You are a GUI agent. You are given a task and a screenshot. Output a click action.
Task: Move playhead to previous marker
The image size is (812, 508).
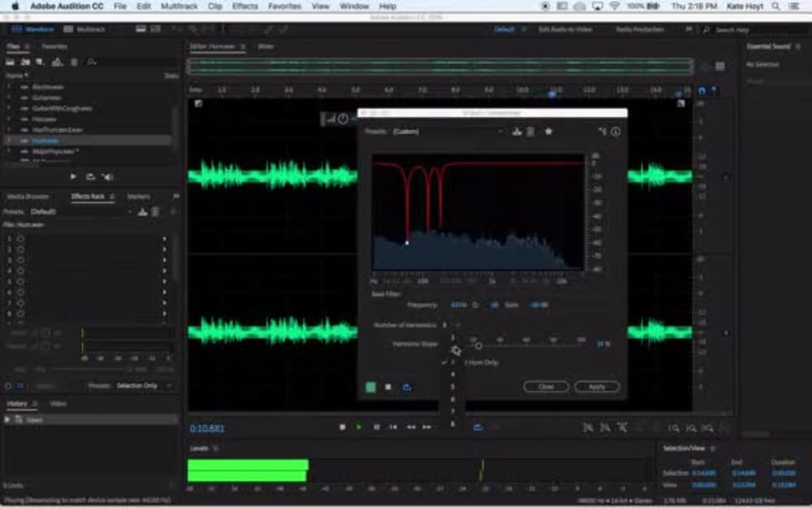pyautogui.click(x=393, y=428)
